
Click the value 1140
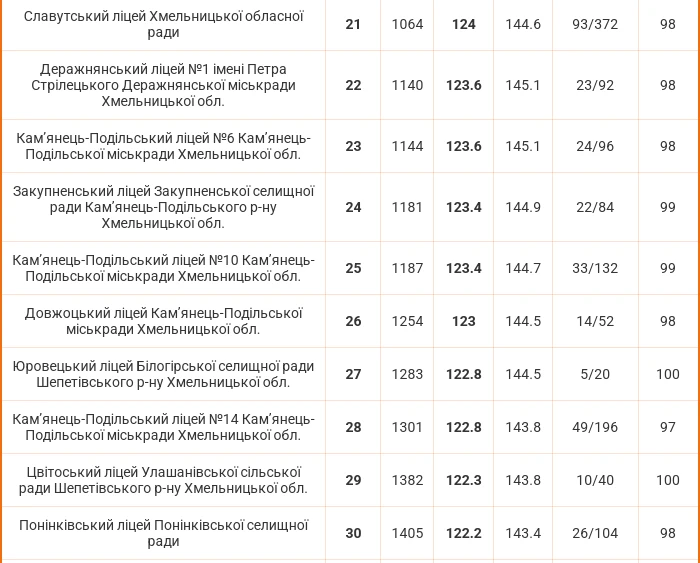coord(407,85)
